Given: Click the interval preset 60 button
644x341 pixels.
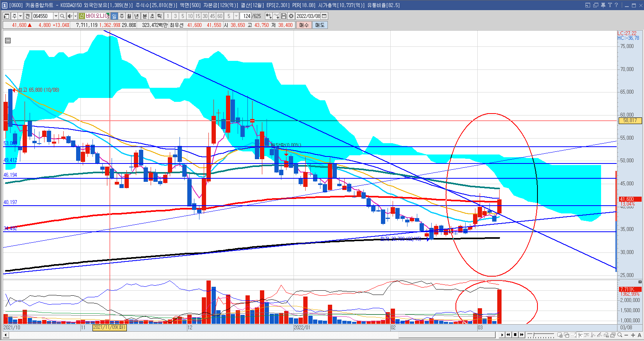Looking at the screenshot, I should [x=220, y=16].
